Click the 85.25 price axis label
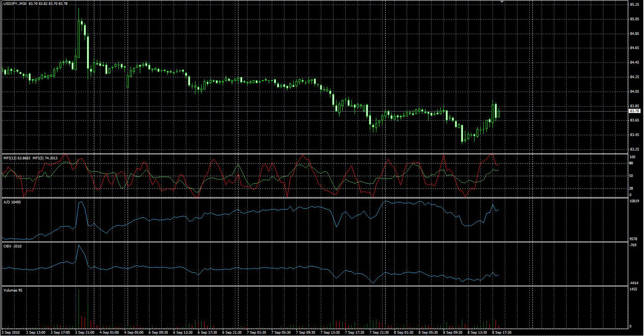644x336 pixels. click(634, 5)
